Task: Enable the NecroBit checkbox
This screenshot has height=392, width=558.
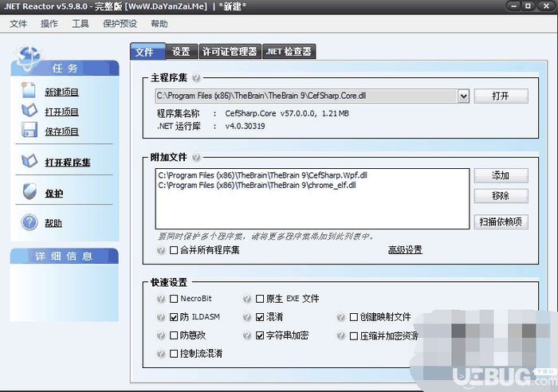Action: (174, 299)
